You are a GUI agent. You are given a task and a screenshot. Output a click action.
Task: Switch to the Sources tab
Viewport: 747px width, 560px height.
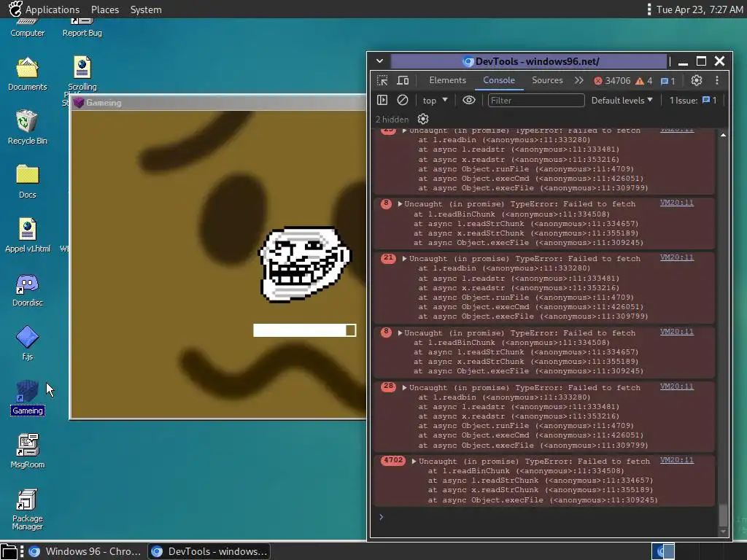click(547, 80)
